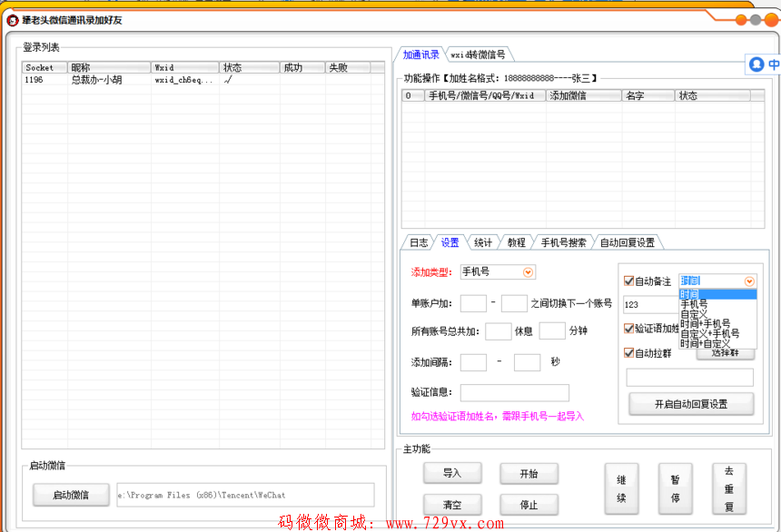Choose 手机号 option in dropdown list

717,304
